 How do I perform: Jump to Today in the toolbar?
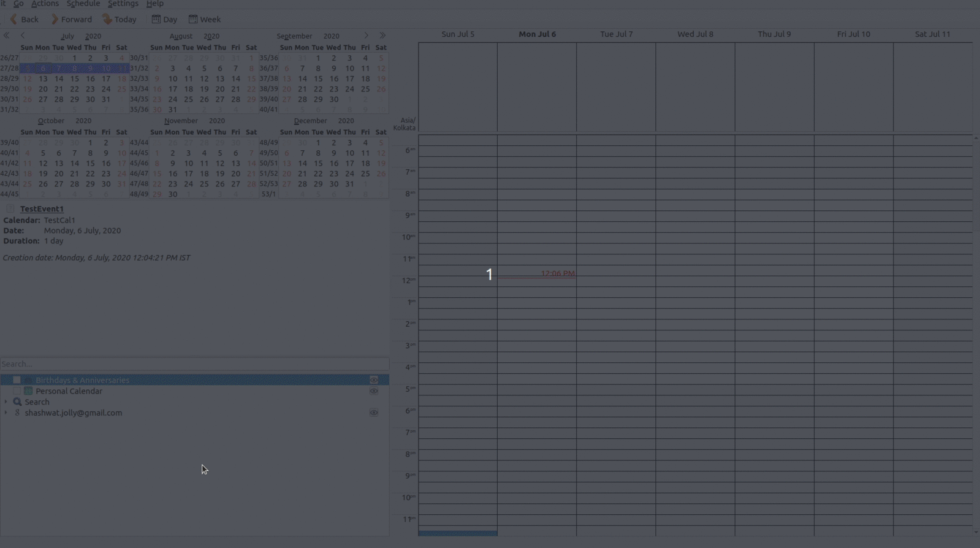tap(119, 20)
